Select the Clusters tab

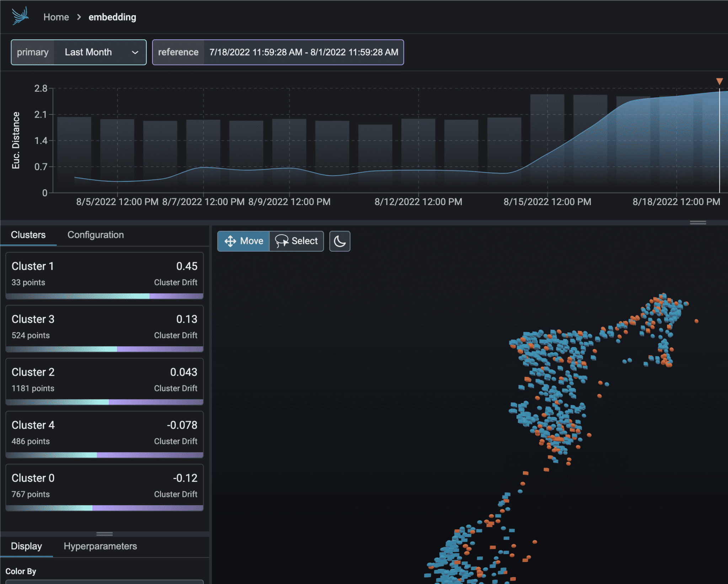tap(28, 235)
